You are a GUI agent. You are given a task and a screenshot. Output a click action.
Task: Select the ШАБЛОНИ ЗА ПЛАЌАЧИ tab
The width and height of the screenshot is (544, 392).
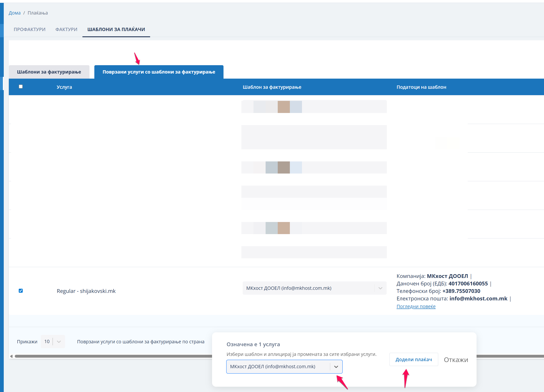[116, 29]
